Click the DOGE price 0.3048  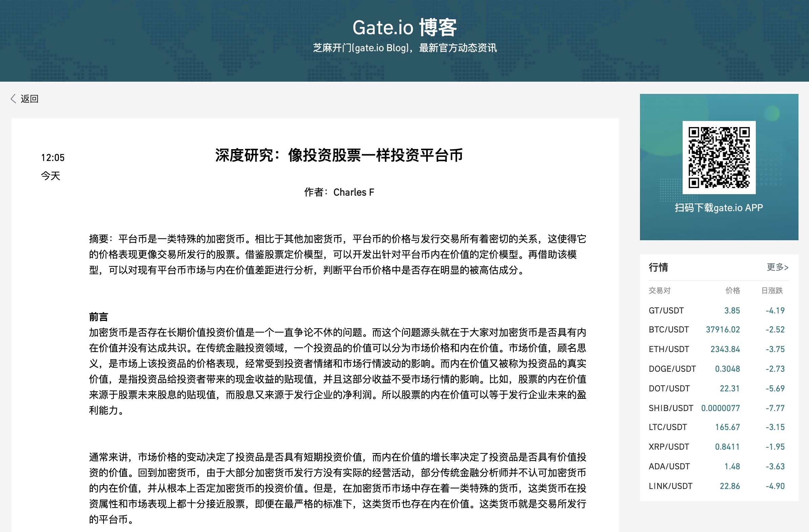pyautogui.click(x=727, y=369)
